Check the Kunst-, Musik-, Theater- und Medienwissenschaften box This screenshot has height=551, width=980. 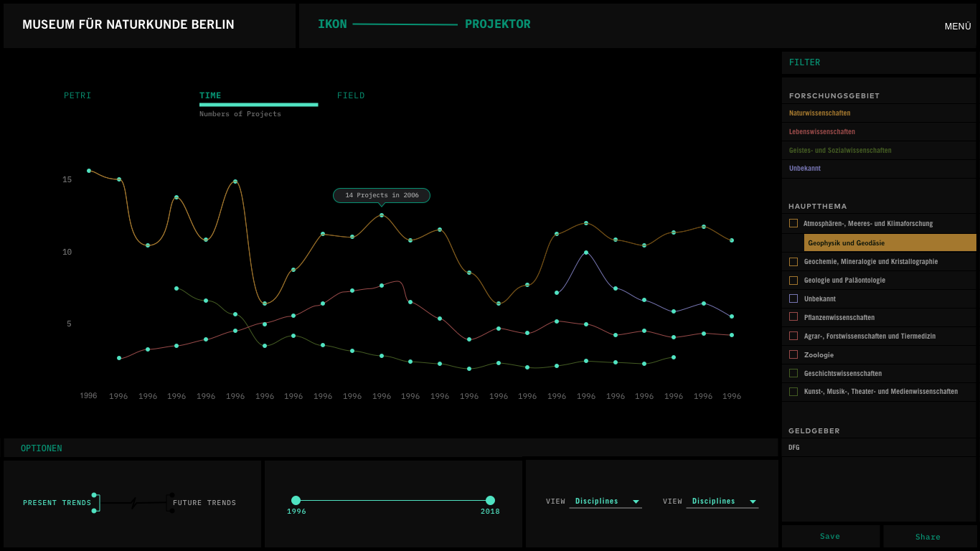(793, 392)
